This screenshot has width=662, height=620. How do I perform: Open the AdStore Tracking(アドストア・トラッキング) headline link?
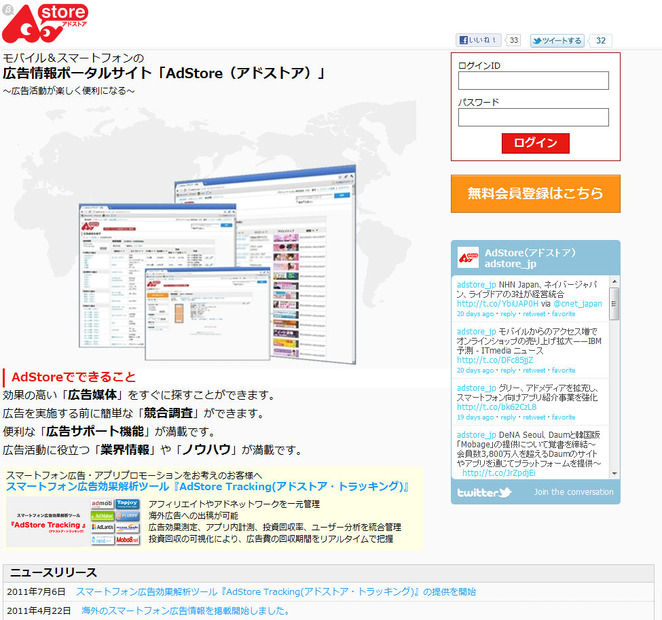point(207,487)
